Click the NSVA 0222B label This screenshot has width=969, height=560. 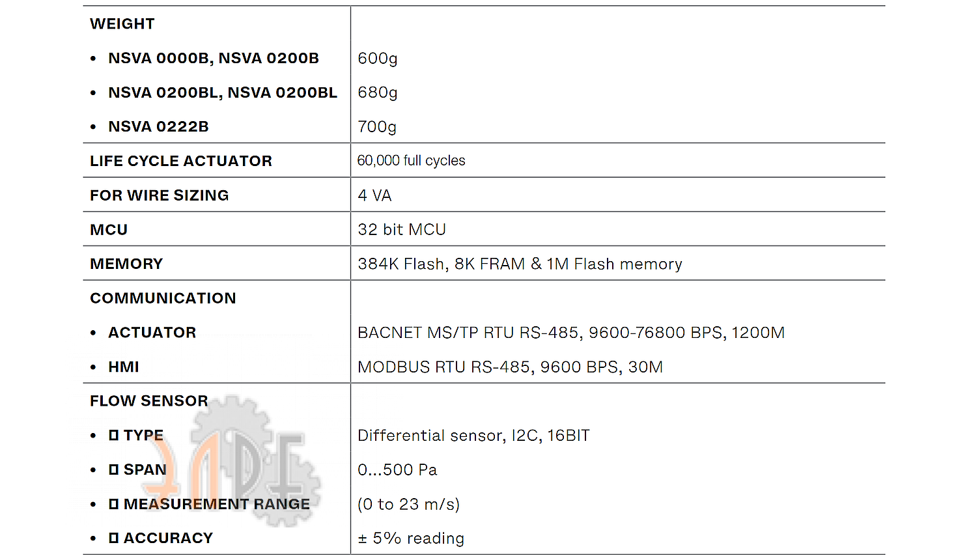pyautogui.click(x=158, y=127)
